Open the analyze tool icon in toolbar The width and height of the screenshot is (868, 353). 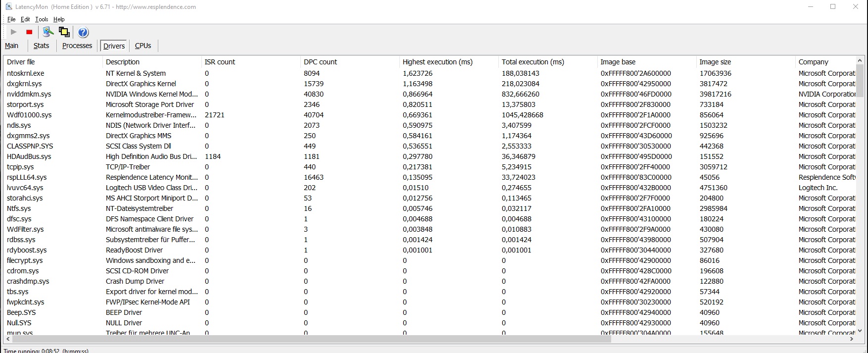click(48, 32)
